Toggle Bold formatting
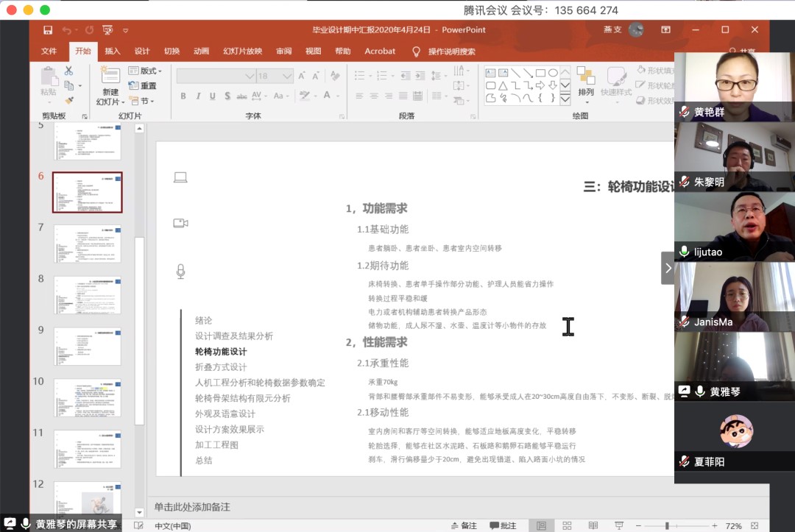Viewport: 795px width, 532px height. [x=183, y=96]
